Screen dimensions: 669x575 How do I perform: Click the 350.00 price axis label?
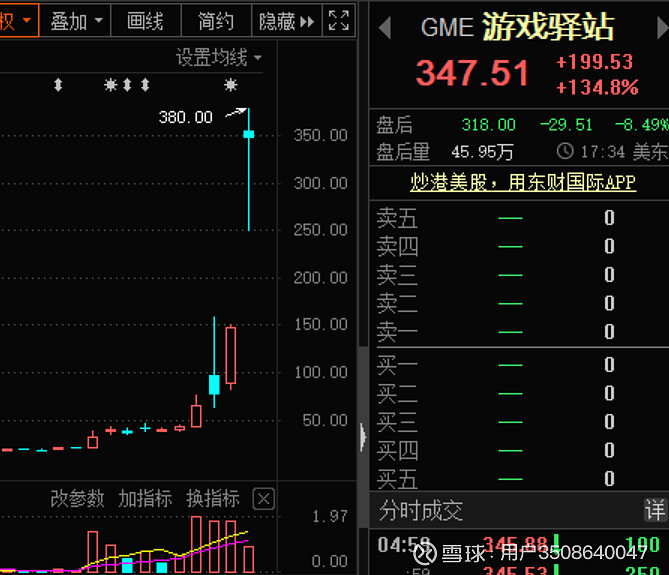click(x=320, y=135)
